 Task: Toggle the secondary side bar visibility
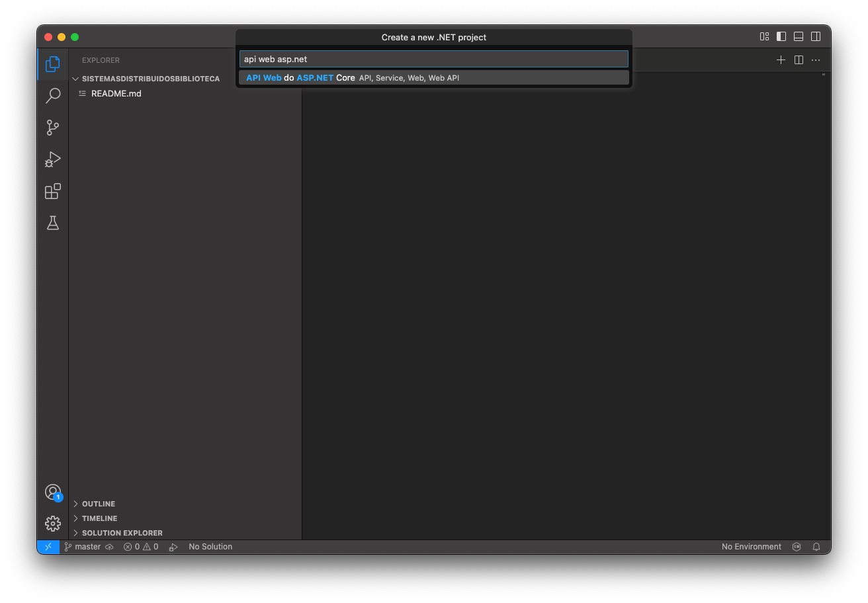point(816,37)
